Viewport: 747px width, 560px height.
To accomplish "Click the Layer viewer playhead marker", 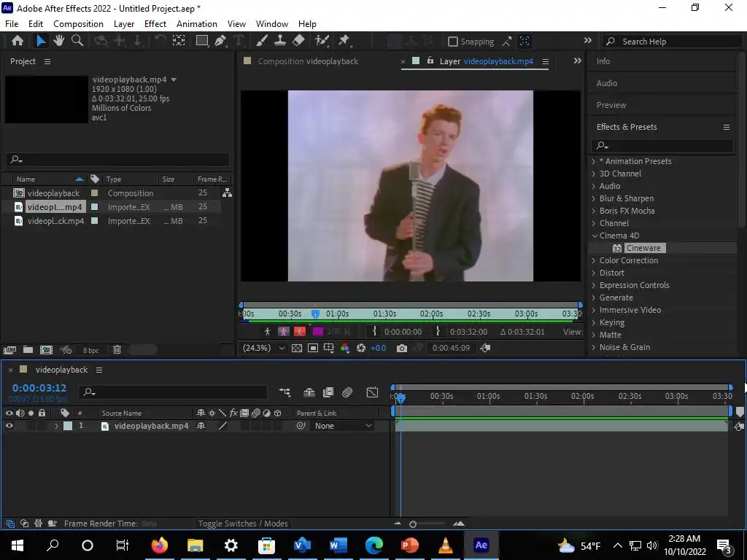I will point(315,314).
